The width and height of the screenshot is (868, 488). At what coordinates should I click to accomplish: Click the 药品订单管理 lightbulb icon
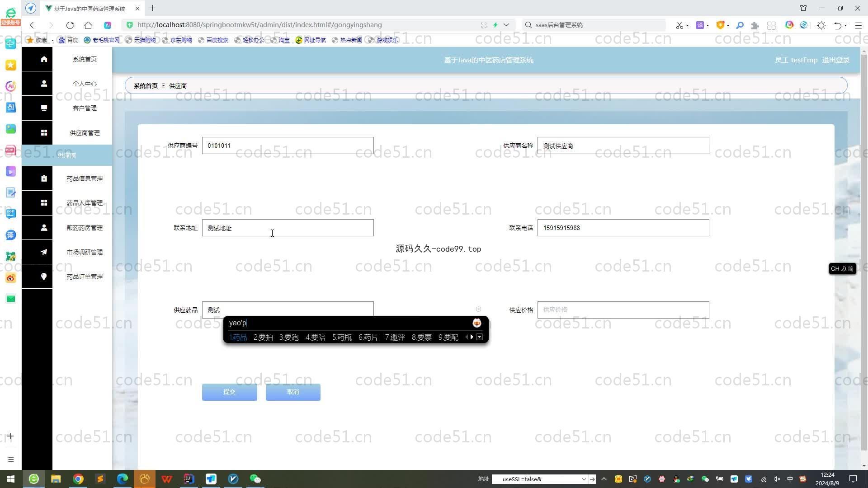click(x=44, y=277)
